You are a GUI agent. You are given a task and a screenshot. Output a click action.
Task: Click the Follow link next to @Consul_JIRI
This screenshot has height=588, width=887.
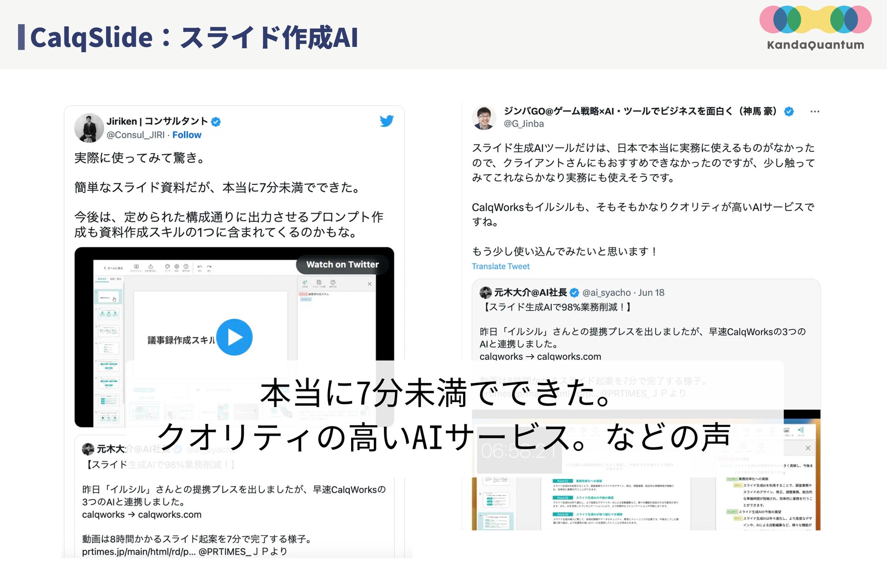pyautogui.click(x=186, y=135)
